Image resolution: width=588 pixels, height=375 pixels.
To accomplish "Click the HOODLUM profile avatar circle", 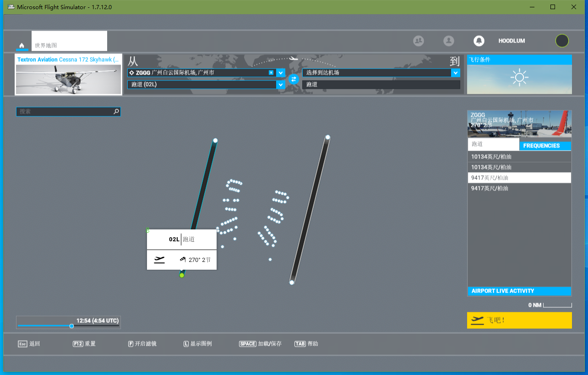I will pos(562,41).
